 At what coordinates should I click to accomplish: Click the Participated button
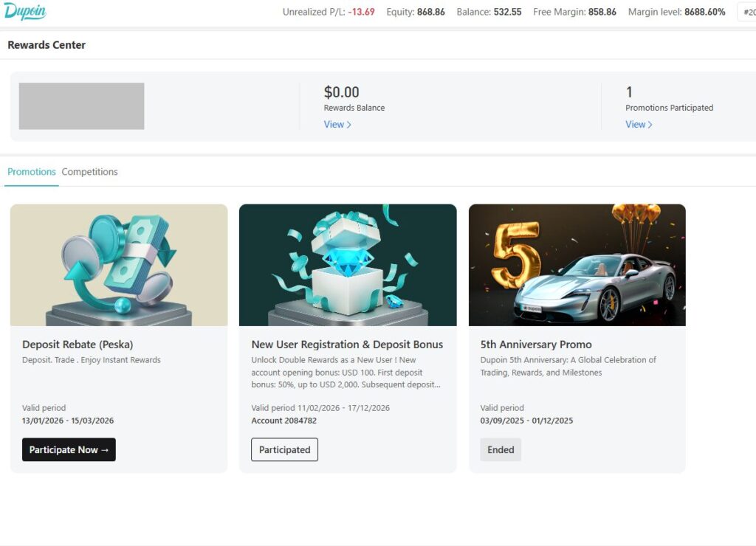click(284, 450)
